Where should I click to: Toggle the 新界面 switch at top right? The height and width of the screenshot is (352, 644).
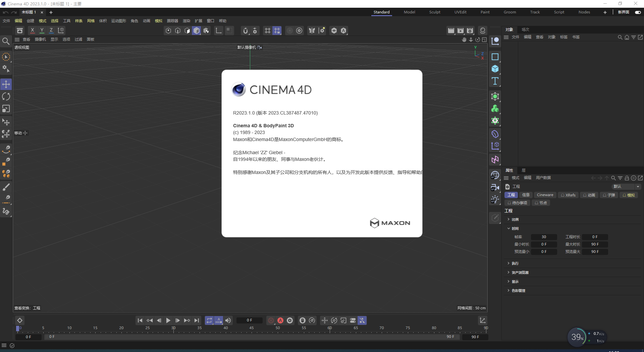tap(638, 12)
